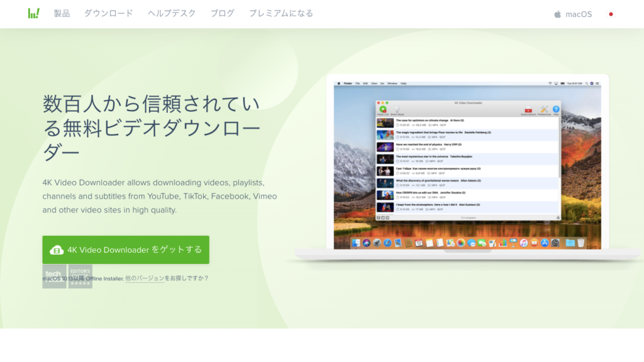This screenshot has width=644, height=362.
Task: Click the Siri icon in the pictured dock
Action: tap(367, 243)
